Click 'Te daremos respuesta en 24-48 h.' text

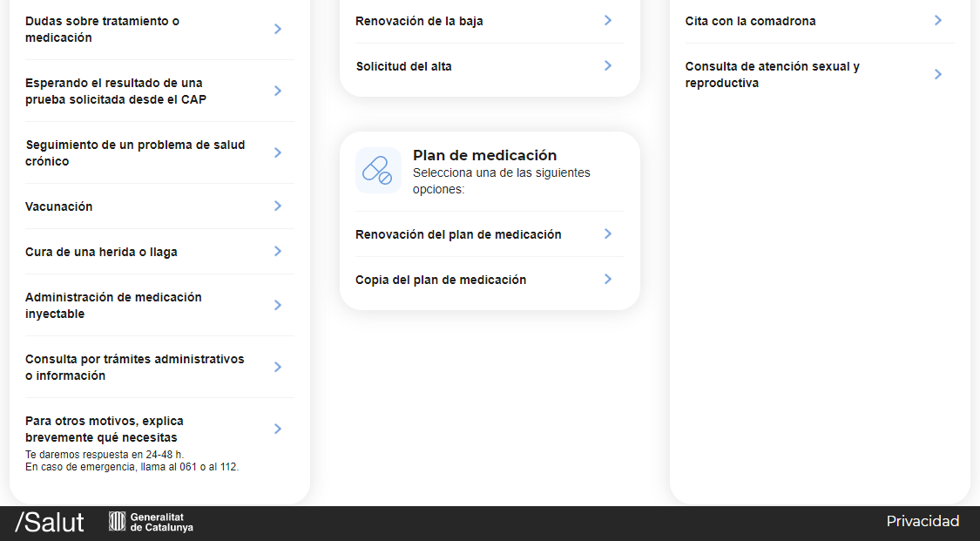[x=105, y=455]
